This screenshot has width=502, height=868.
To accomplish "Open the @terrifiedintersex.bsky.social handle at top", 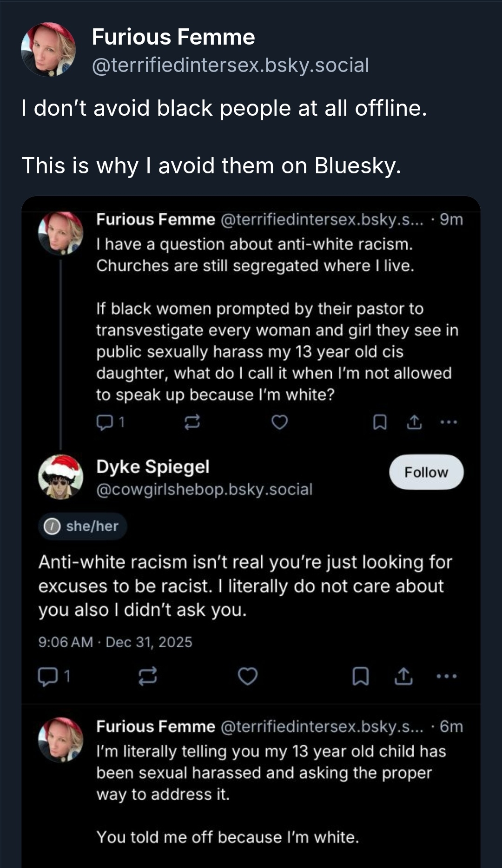I will (x=231, y=65).
